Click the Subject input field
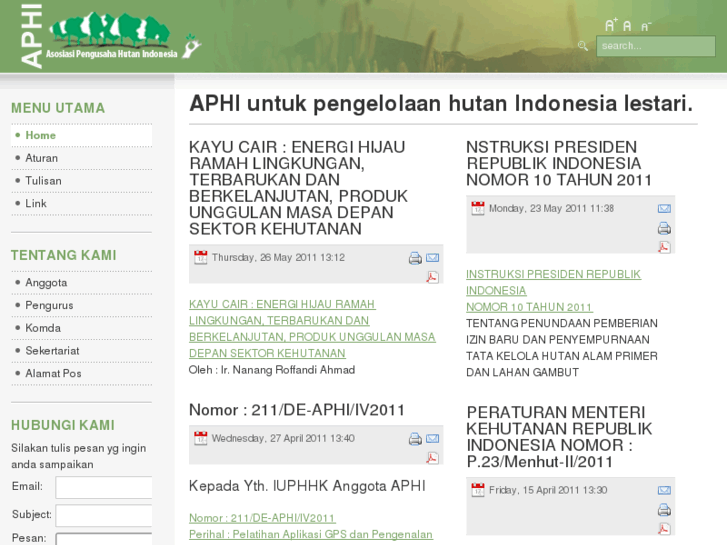The width and height of the screenshot is (727, 545). pos(104,516)
